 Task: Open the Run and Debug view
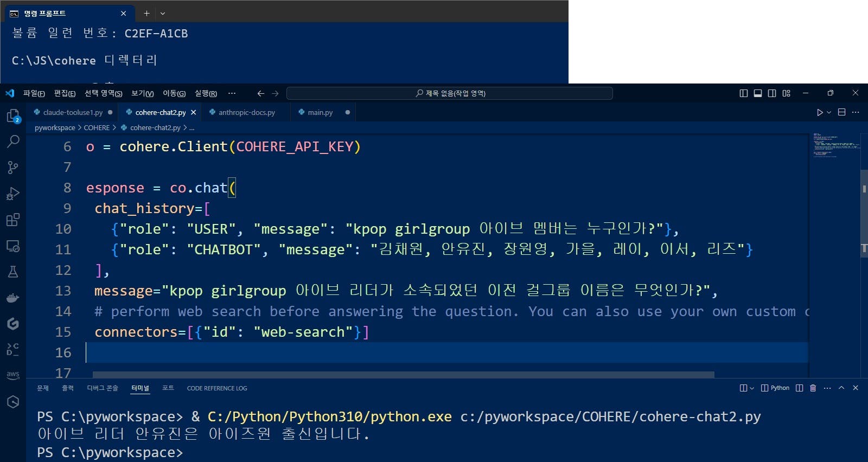[13, 194]
